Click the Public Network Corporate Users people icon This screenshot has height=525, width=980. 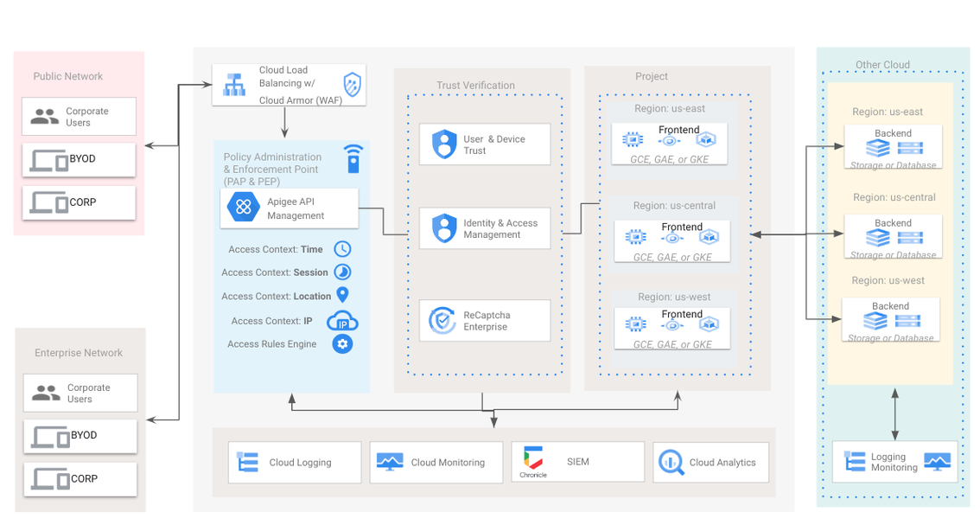(x=45, y=117)
